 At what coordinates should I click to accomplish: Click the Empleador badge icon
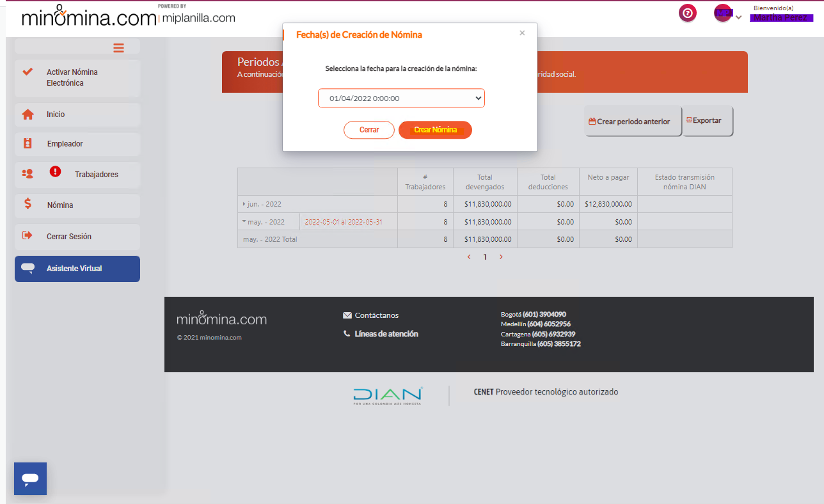point(28,144)
